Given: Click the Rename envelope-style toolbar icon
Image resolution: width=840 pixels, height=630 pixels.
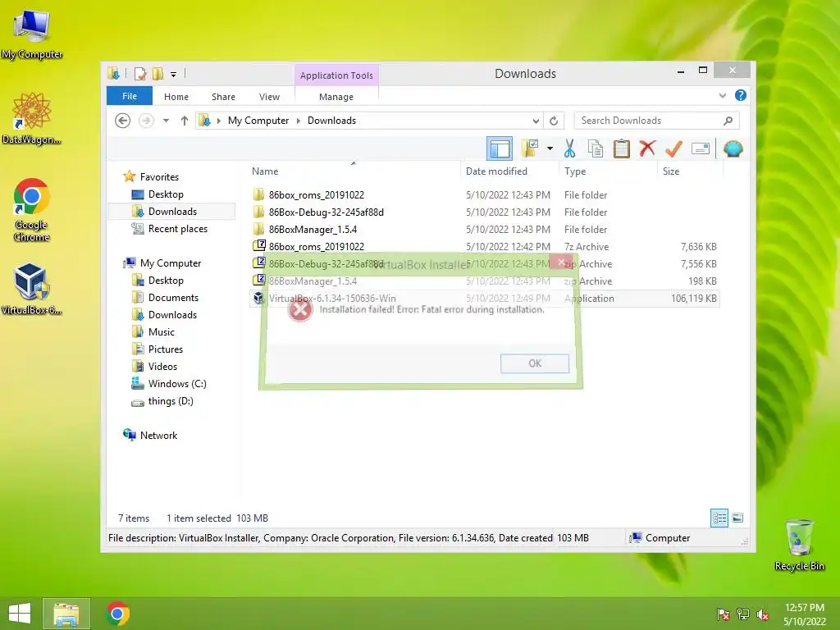Looking at the screenshot, I should pyautogui.click(x=701, y=148).
